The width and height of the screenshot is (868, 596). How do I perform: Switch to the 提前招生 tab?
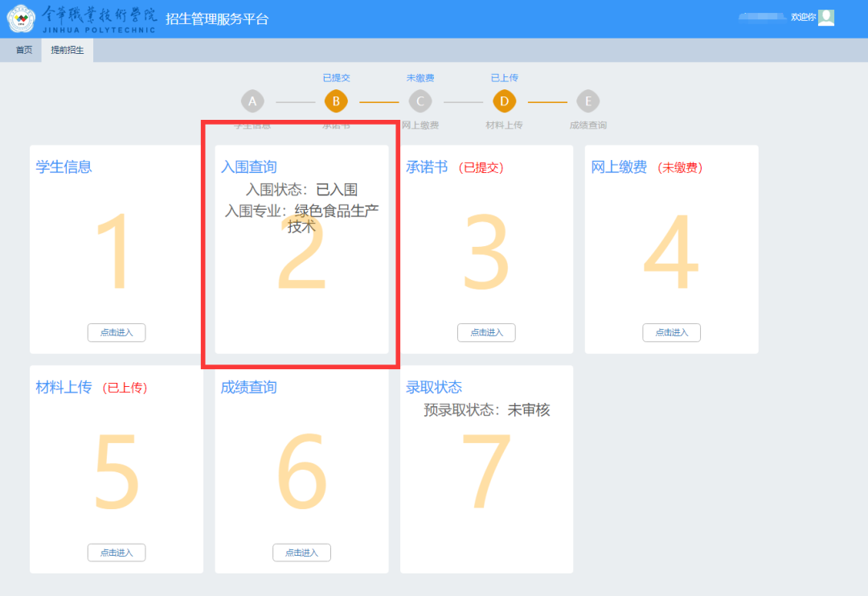click(68, 50)
